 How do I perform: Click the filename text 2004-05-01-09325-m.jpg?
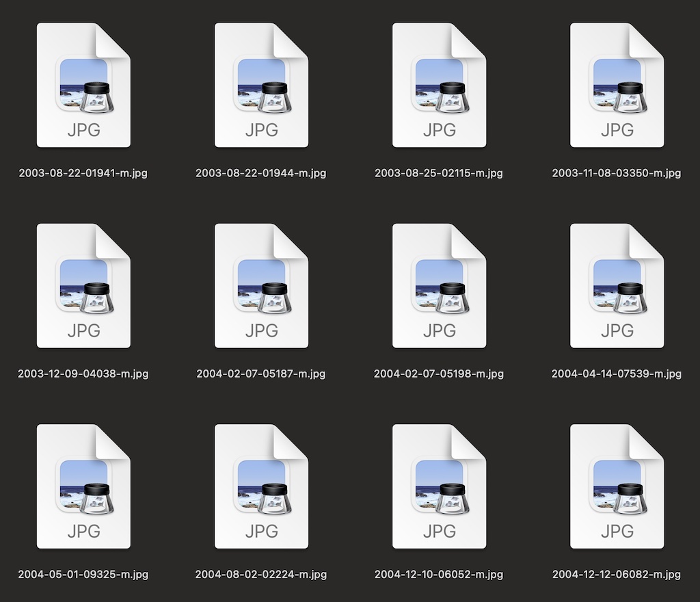pos(83,575)
